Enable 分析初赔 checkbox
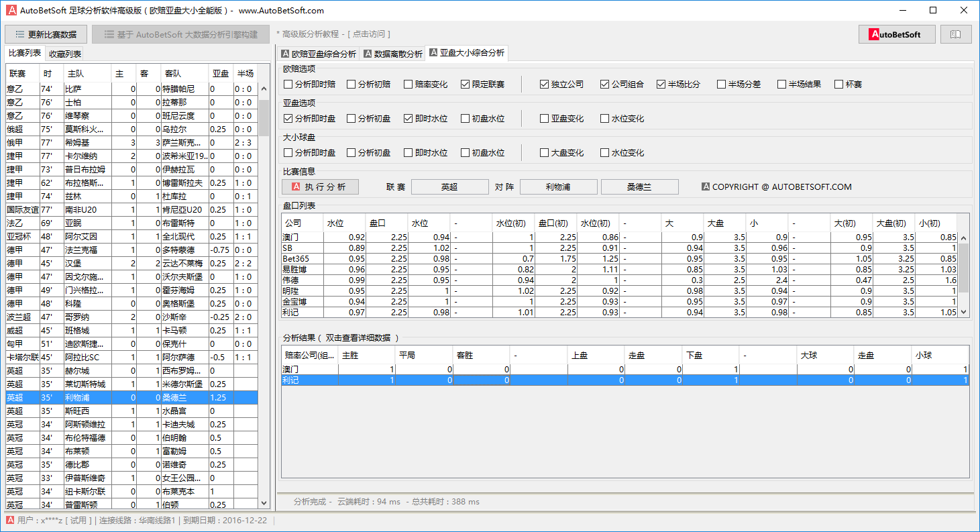 [369, 85]
